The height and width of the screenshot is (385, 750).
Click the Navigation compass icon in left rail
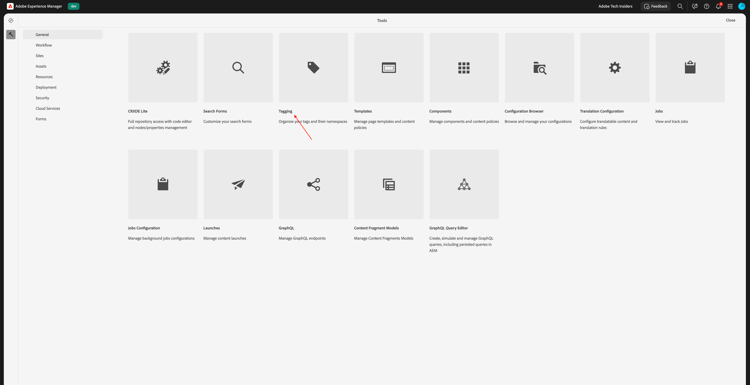11,21
